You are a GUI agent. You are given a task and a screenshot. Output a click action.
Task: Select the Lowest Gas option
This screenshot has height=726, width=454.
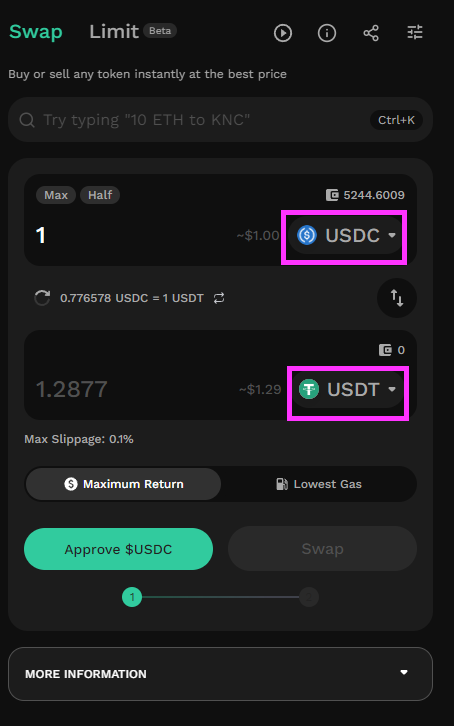(318, 484)
